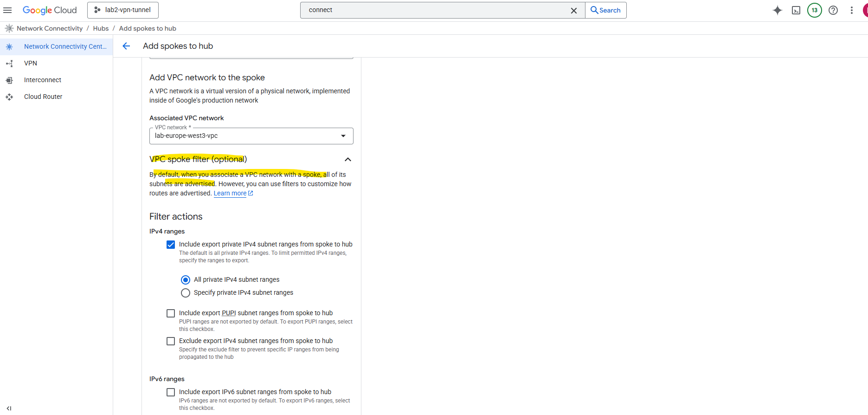Enable Include export PUPI subnet ranges
The image size is (868, 415).
pyautogui.click(x=171, y=313)
